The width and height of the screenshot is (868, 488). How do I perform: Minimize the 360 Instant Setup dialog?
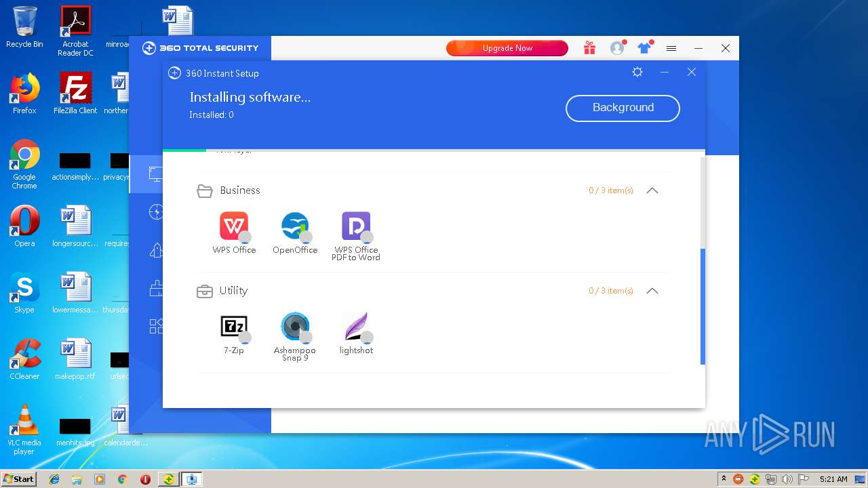[665, 72]
